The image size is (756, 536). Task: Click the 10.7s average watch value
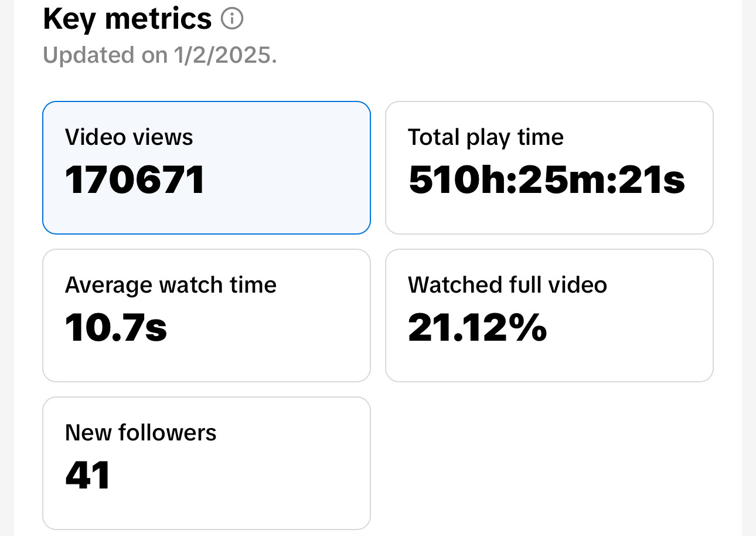(116, 327)
